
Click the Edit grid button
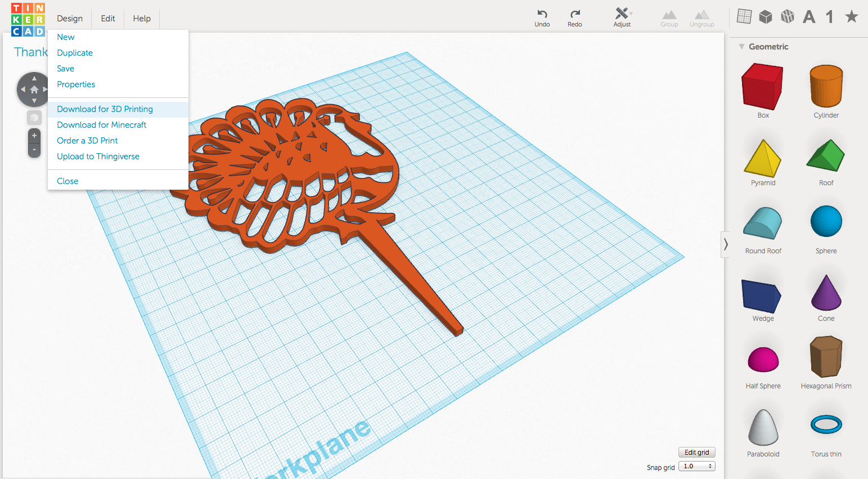696,452
